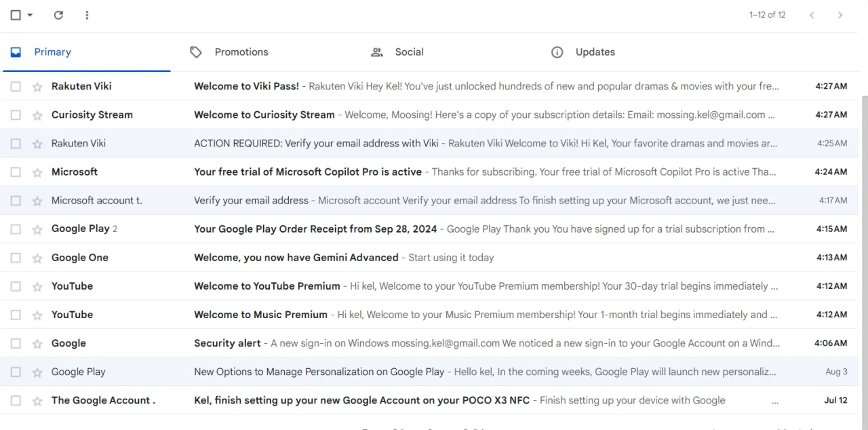The image size is (868, 430).
Task: Star the Google Security alert email
Action: (x=37, y=343)
